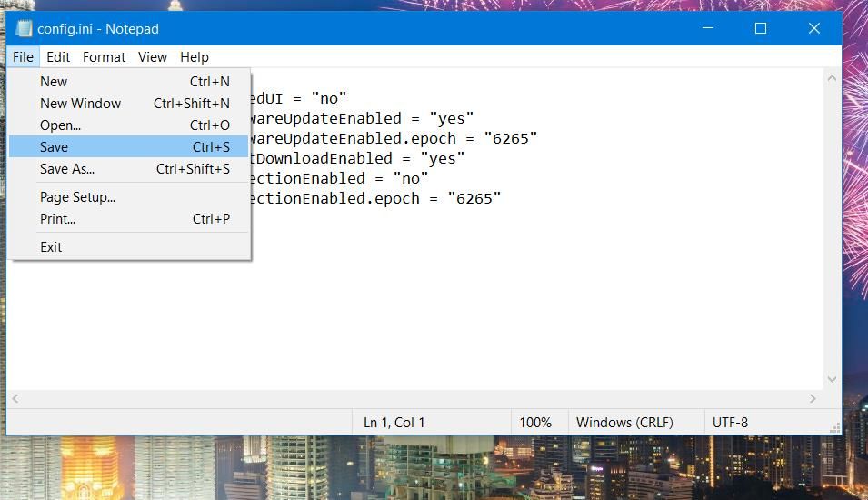Click the vertical scrollbar down arrow
This screenshot has width=868, height=500.
pyautogui.click(x=832, y=379)
